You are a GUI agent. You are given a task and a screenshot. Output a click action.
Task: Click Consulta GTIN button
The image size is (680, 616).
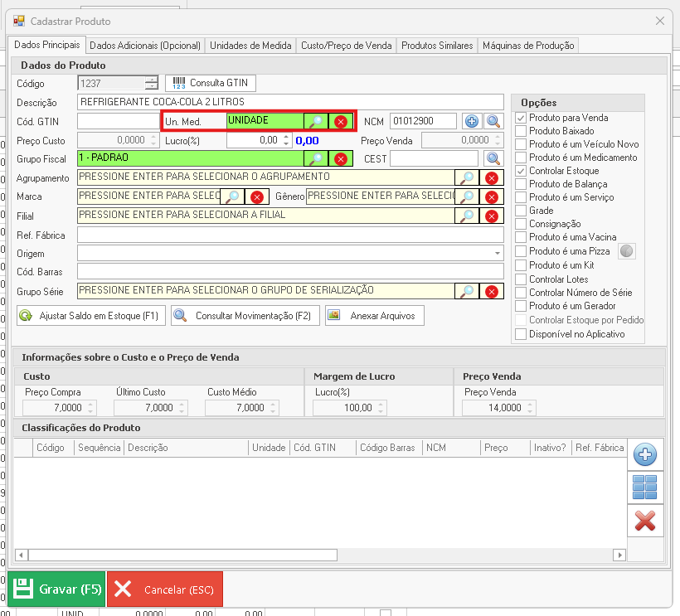211,83
